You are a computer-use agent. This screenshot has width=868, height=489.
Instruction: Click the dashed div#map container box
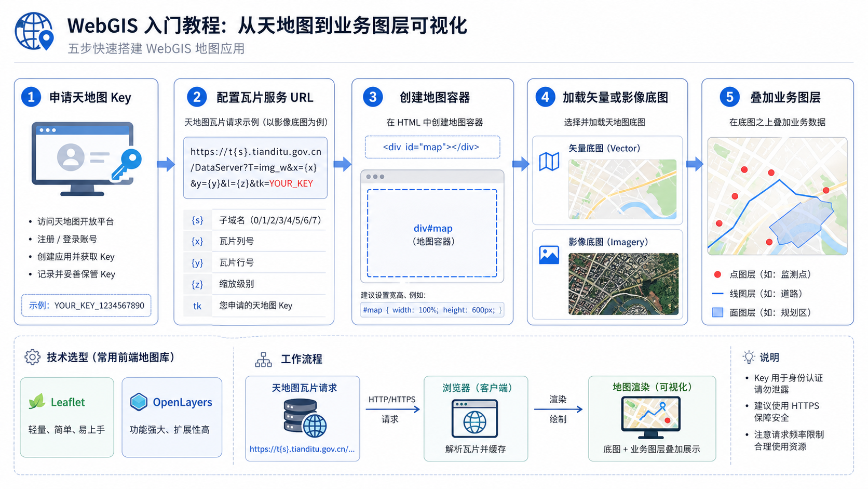click(432, 233)
